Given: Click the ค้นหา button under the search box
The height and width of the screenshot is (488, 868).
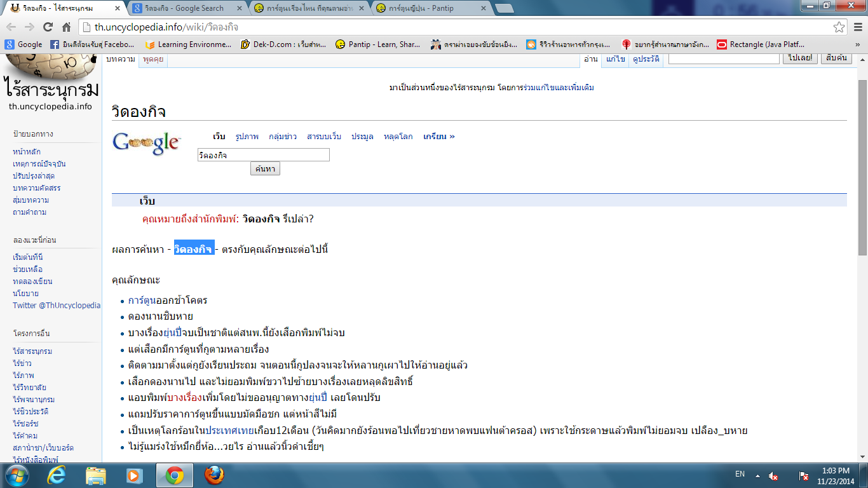Looking at the screenshot, I should click(265, 169).
